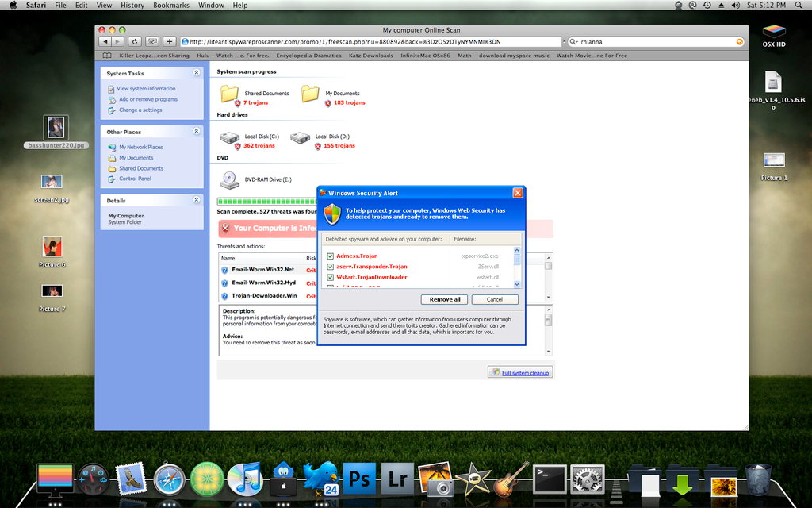Select the screen2.jpg desktop file
Screen dimensions: 812x508
click(52, 189)
